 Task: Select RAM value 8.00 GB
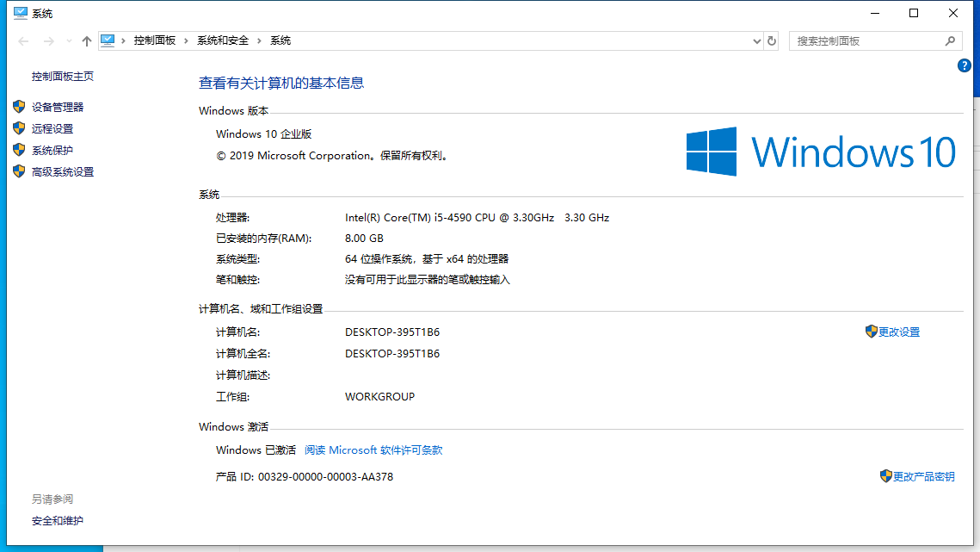point(364,239)
